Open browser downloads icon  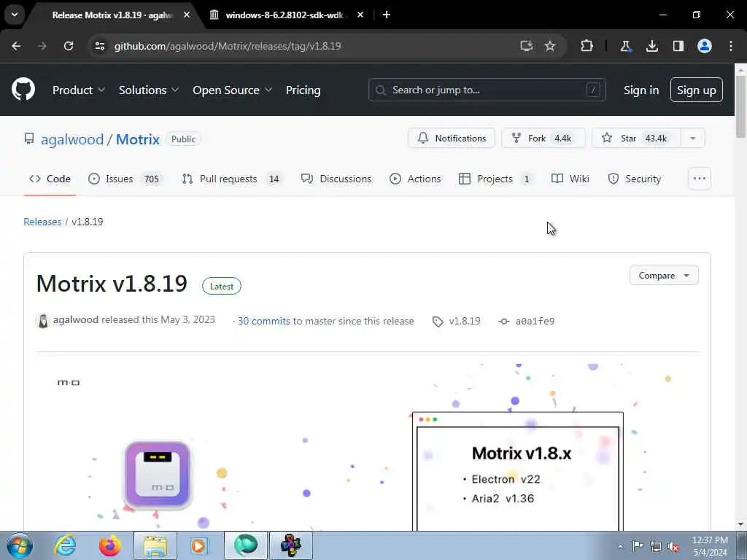point(652,46)
